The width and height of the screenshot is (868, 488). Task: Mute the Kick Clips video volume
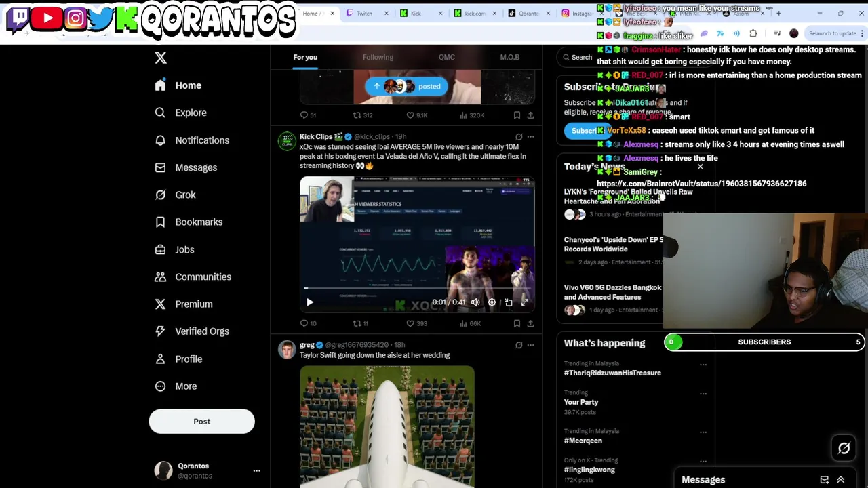475,302
